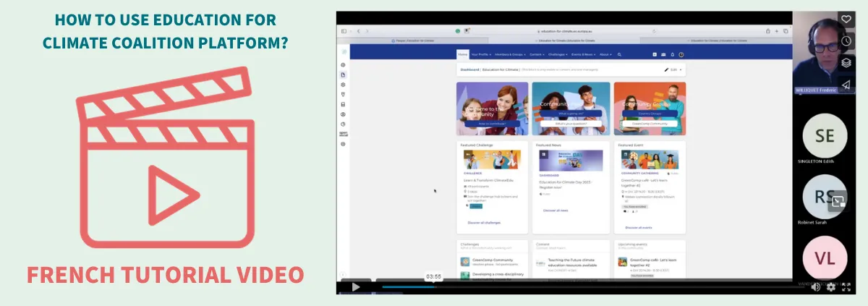
Task: Click the 'What's your question?' button
Action: 571,124
